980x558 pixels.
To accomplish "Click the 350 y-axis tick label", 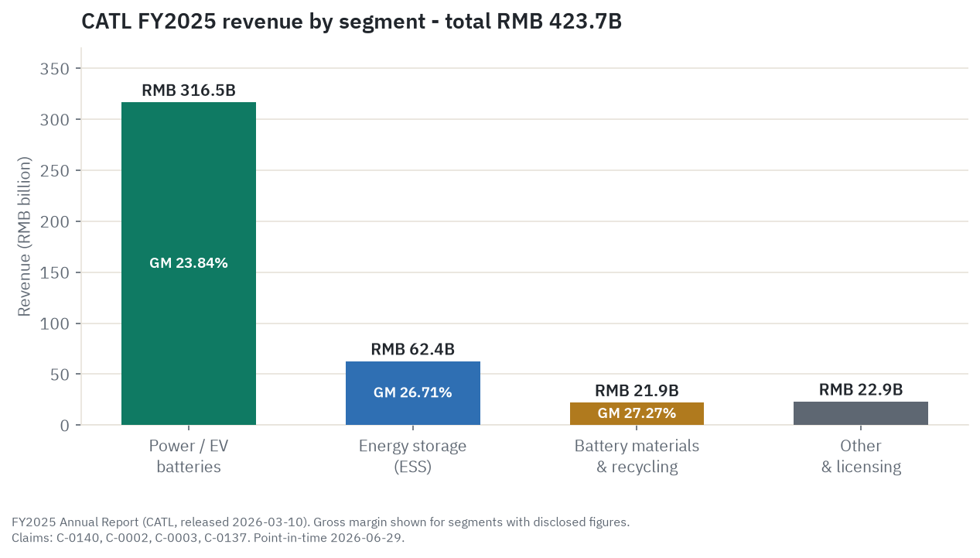I will [x=55, y=69].
